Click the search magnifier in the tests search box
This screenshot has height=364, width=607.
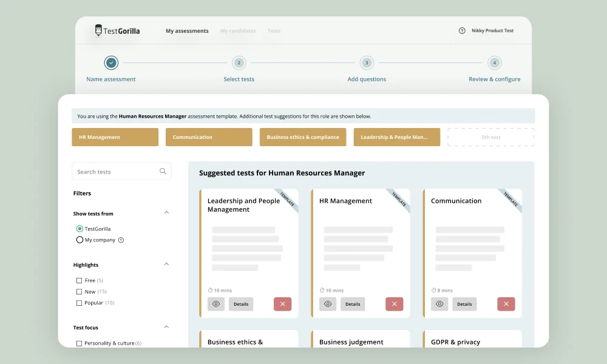(163, 171)
